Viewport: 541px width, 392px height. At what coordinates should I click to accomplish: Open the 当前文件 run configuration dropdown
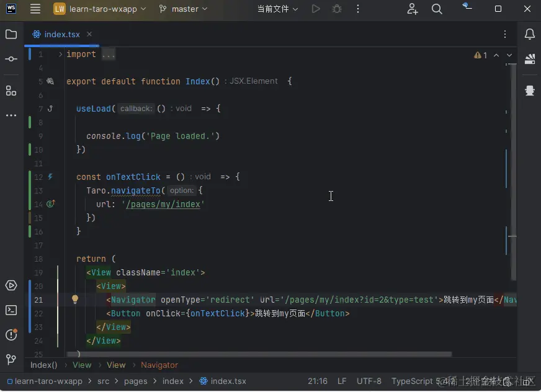click(277, 9)
